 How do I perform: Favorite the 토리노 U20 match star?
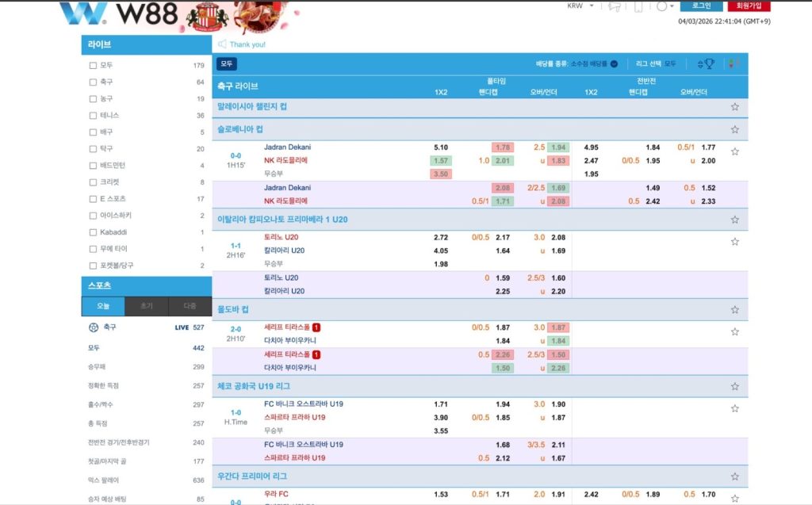click(x=734, y=242)
